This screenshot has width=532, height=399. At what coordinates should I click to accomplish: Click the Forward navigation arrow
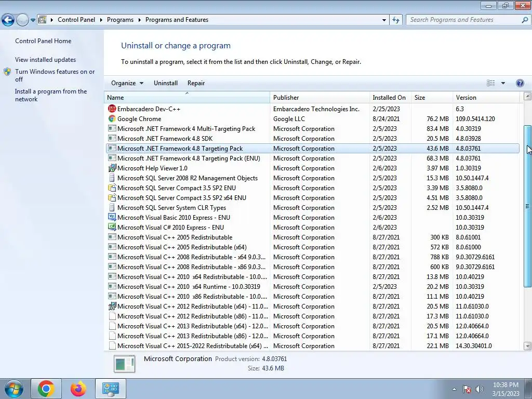click(22, 20)
